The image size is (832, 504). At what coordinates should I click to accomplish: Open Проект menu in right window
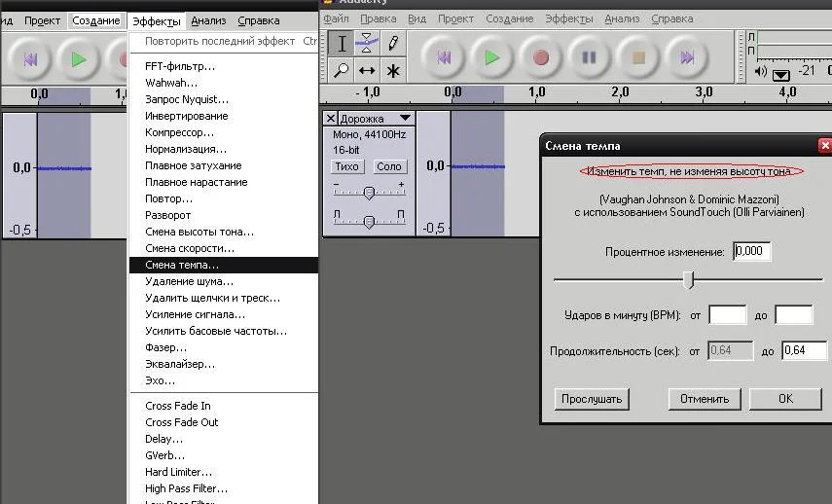coord(455,18)
